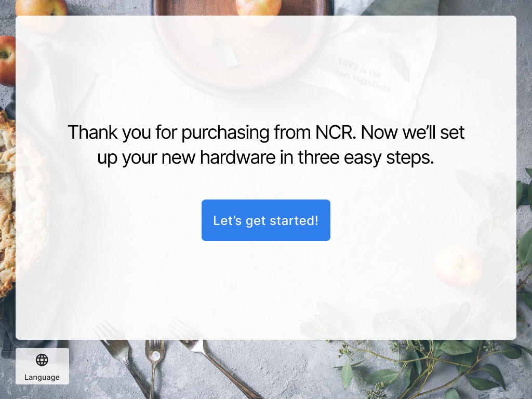
Task: Click the faded apple inside the card
Action: pyautogui.click(x=458, y=267)
